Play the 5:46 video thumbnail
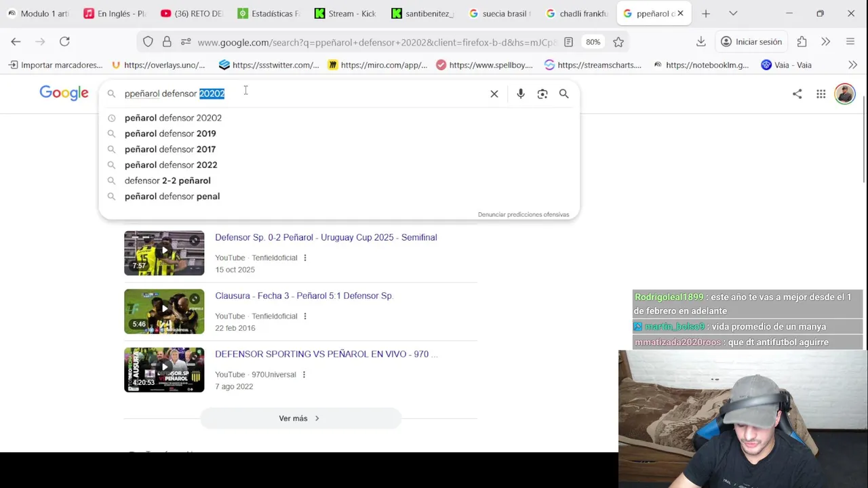868x488 pixels. click(164, 312)
